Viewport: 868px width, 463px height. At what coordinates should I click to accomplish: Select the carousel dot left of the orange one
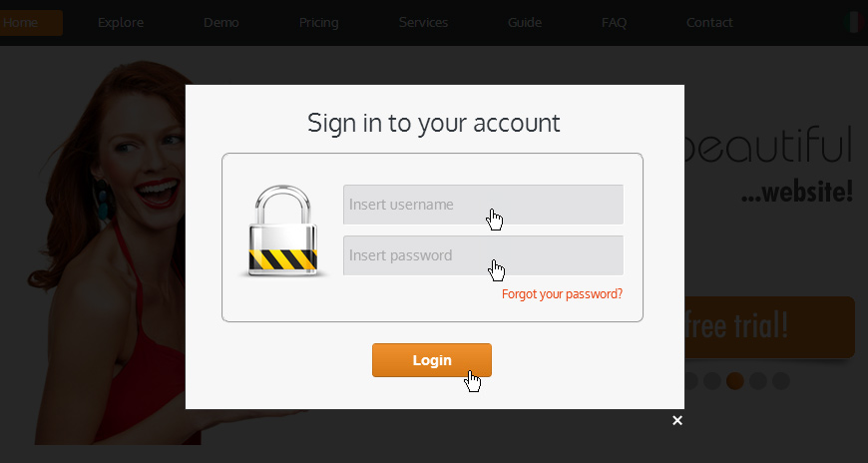click(x=712, y=380)
